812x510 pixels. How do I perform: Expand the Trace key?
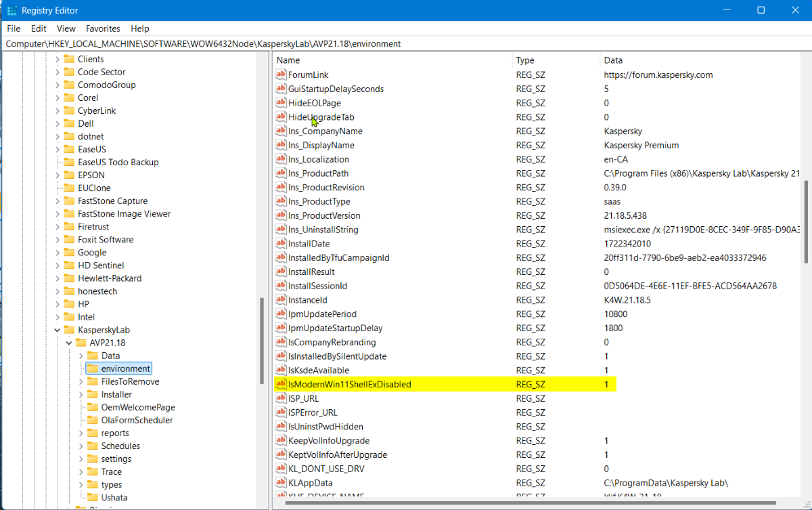(81, 471)
